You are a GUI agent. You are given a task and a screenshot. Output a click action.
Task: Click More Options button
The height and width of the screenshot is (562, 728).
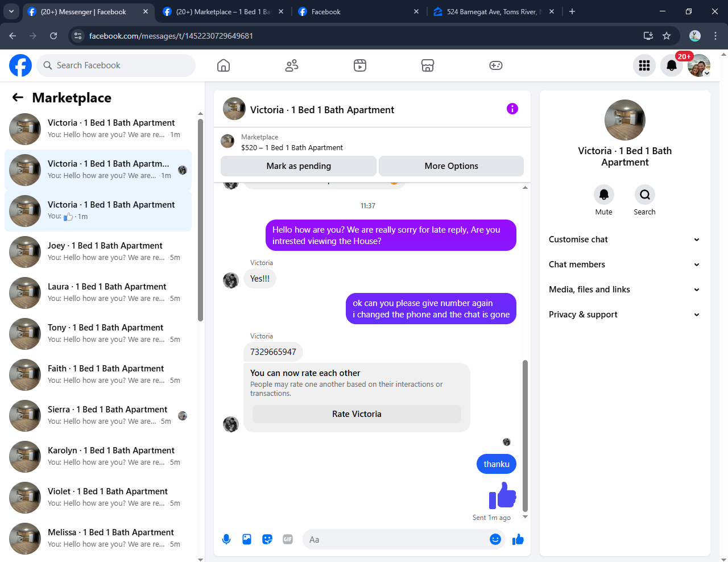(x=451, y=166)
